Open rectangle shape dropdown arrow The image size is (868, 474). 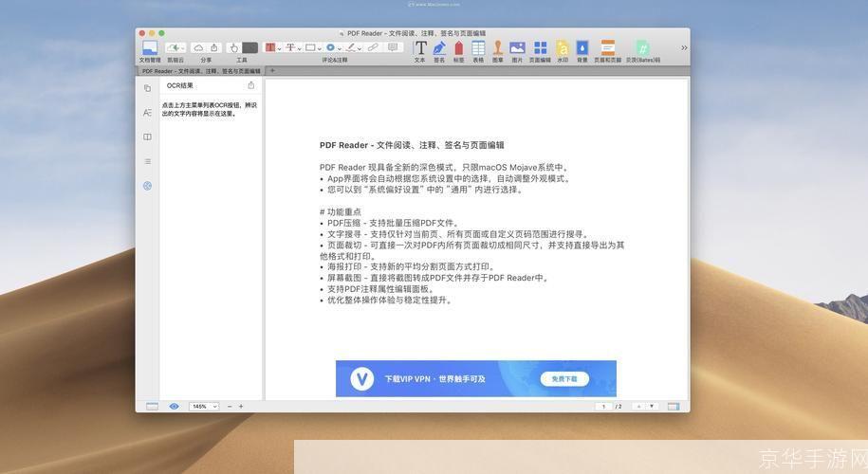pyautogui.click(x=320, y=48)
